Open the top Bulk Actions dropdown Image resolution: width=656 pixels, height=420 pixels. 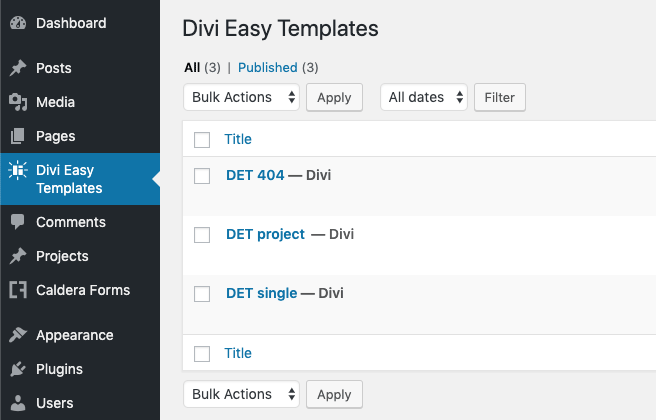(x=242, y=97)
